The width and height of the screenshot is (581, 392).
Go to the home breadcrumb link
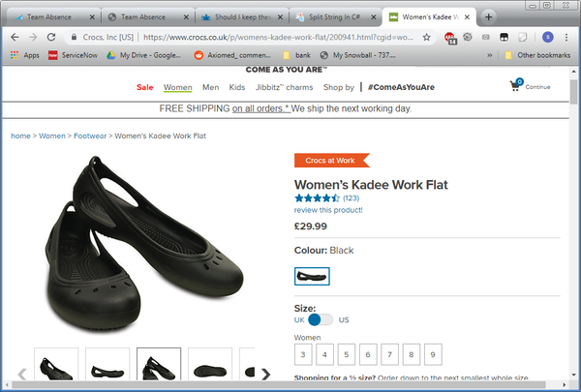coord(20,136)
